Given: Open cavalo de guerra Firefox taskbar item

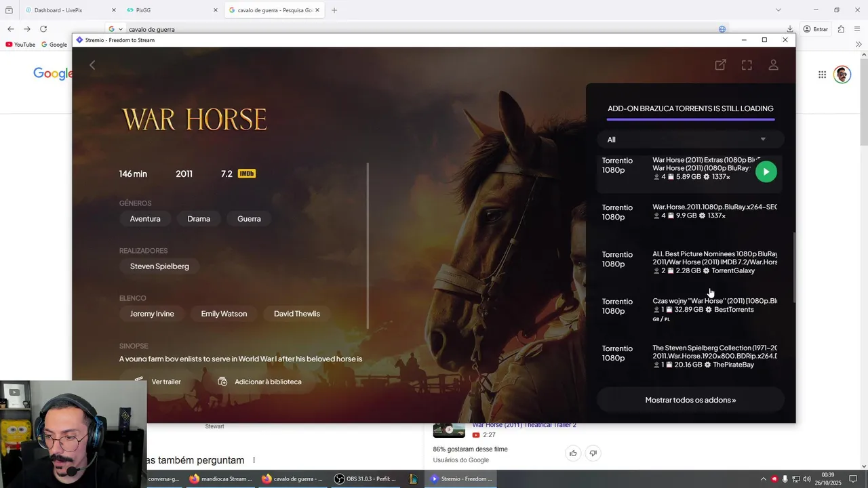Looking at the screenshot, I should click(x=292, y=479).
